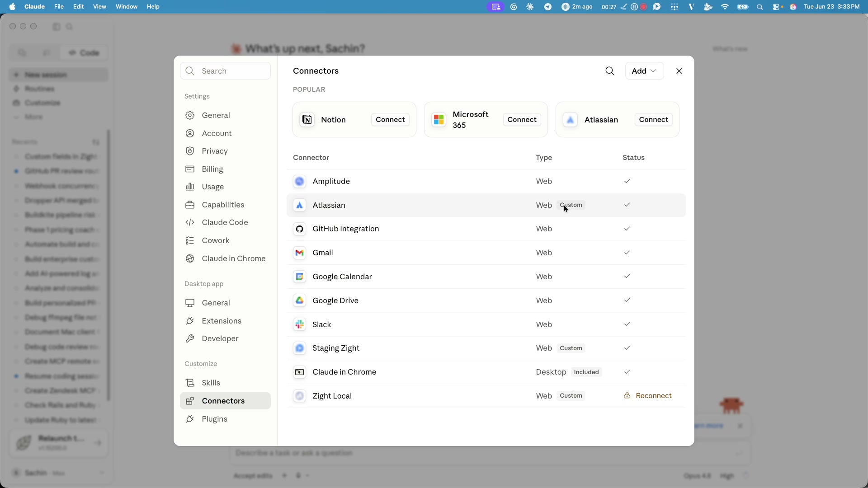868x488 pixels.
Task: Close the settings dialog
Action: click(679, 71)
